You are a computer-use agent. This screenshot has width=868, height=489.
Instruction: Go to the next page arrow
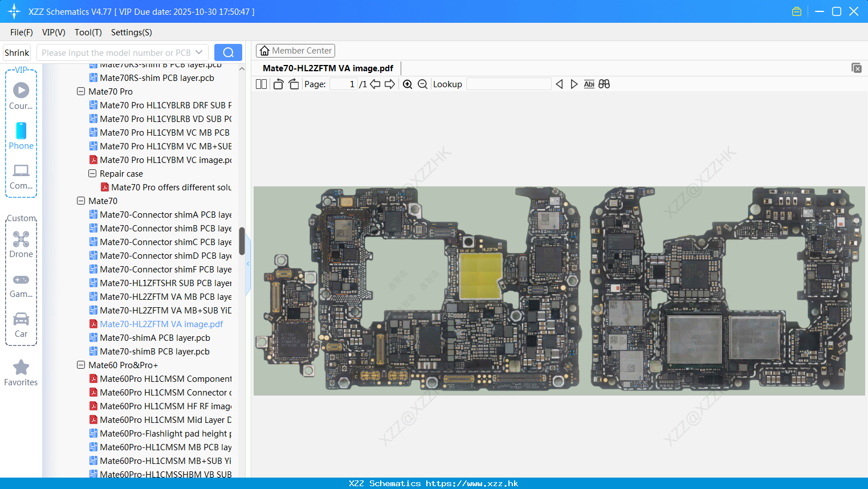390,84
